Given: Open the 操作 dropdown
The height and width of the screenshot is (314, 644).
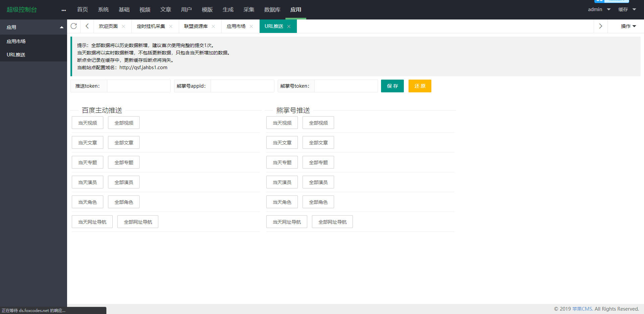Looking at the screenshot, I should click(628, 26).
